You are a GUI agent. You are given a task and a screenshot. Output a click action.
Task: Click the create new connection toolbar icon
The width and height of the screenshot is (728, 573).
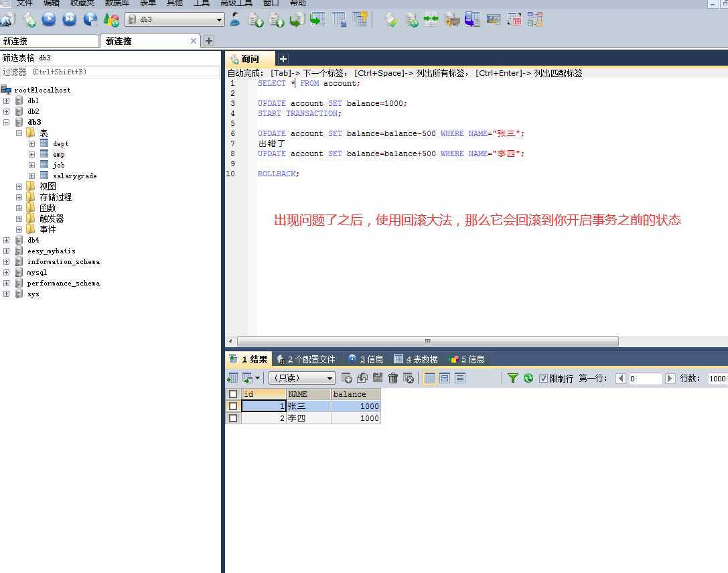(8, 19)
